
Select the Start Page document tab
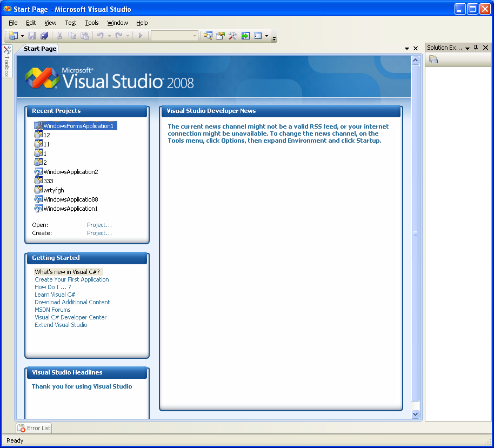[x=40, y=49]
